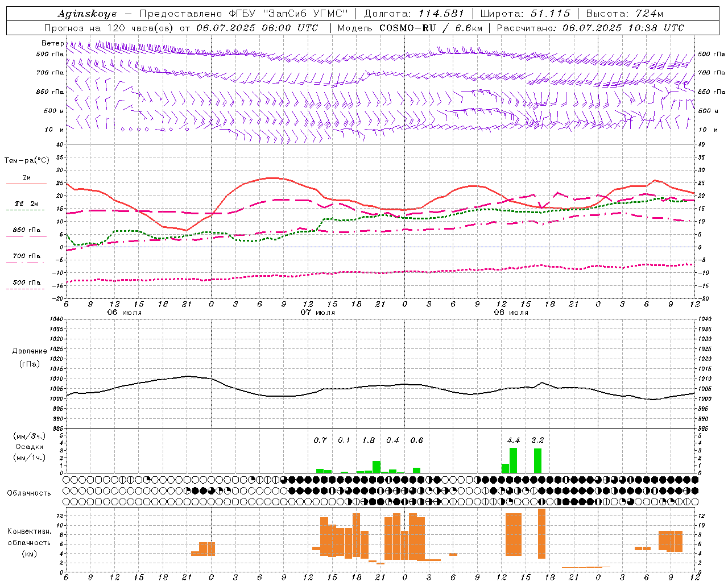
Task: Click the red 2м temperature legend line
Action: click(x=26, y=184)
